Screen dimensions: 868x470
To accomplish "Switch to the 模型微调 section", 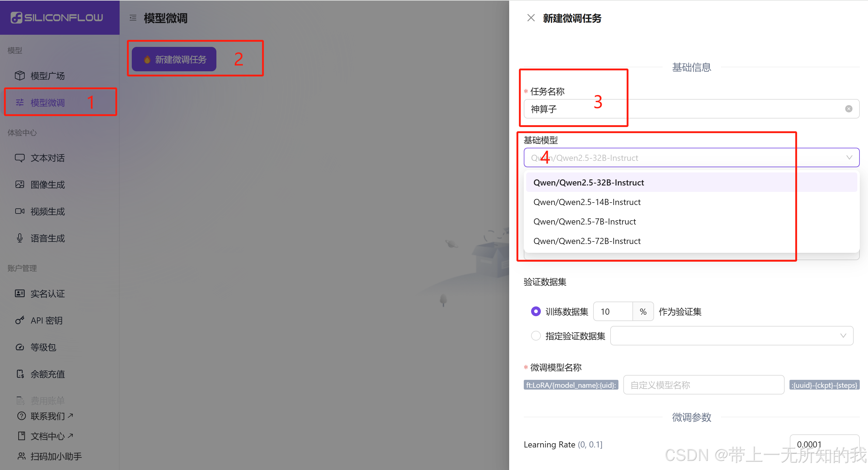I will click(x=47, y=102).
